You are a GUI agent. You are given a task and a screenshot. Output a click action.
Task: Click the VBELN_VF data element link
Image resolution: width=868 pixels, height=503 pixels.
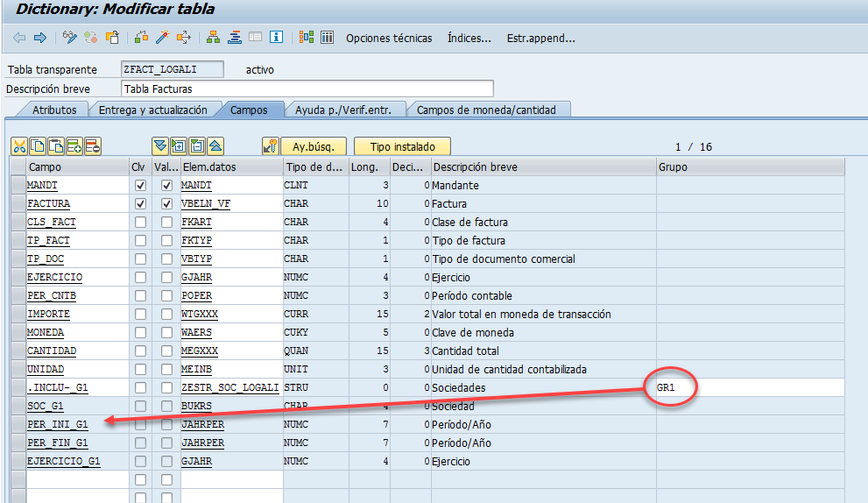[205, 204]
